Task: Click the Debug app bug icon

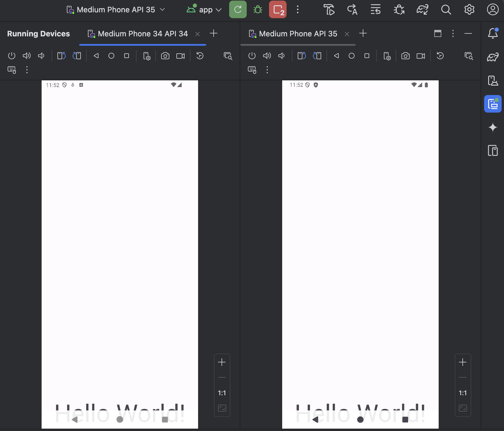Action: pyautogui.click(x=258, y=10)
